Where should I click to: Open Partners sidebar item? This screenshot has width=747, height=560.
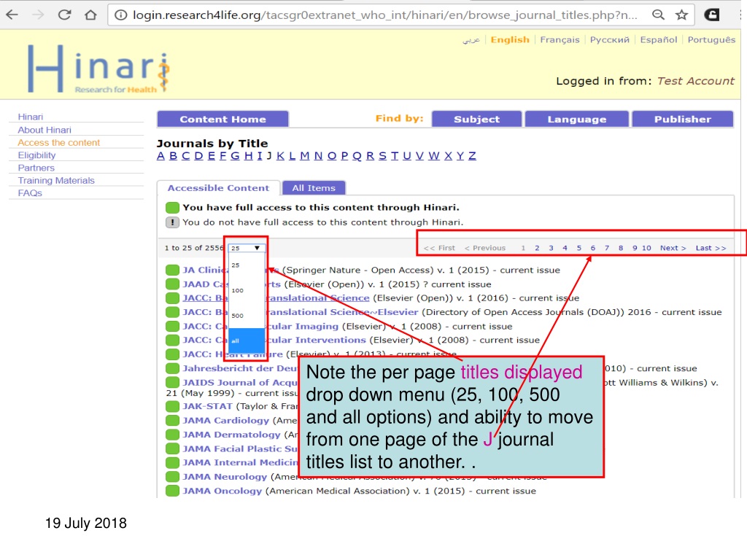point(36,168)
